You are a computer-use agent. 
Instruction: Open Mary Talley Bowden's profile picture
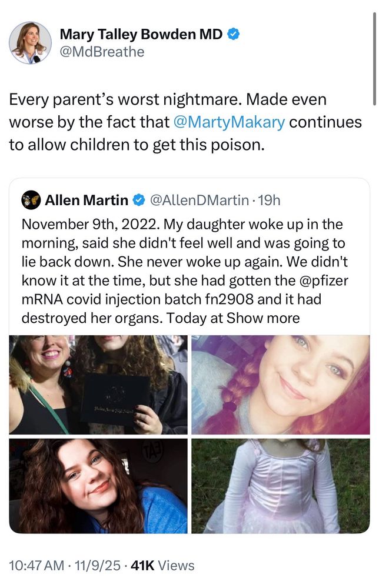tap(30, 43)
